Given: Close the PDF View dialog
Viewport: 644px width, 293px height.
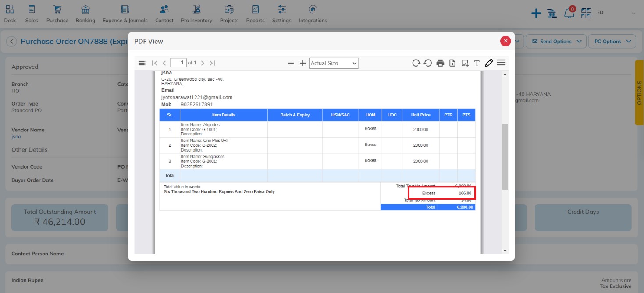Looking at the screenshot, I should pyautogui.click(x=505, y=41).
